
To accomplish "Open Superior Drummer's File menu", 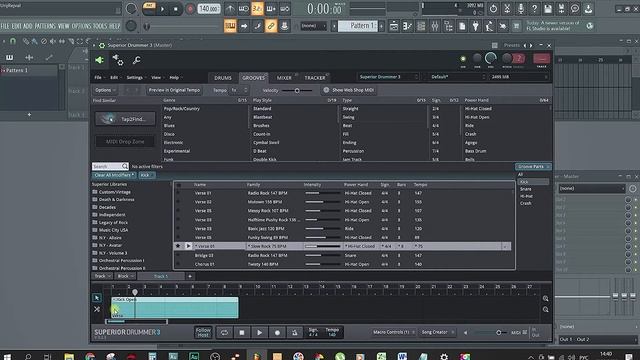I will [98, 78].
